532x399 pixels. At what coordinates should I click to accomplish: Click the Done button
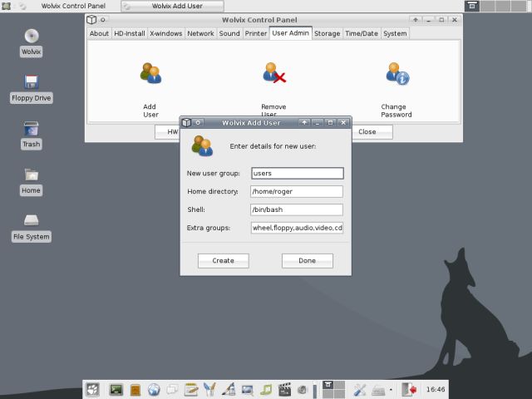coord(308,260)
